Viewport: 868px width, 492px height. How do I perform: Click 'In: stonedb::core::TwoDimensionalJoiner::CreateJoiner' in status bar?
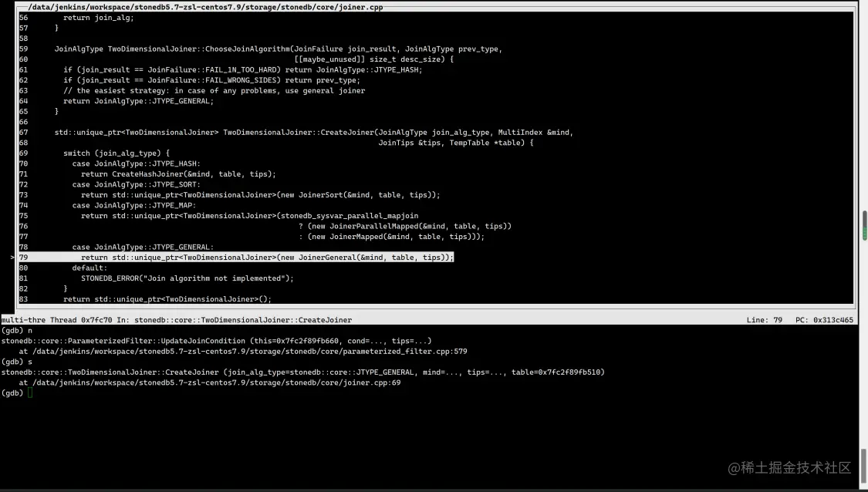(234, 320)
